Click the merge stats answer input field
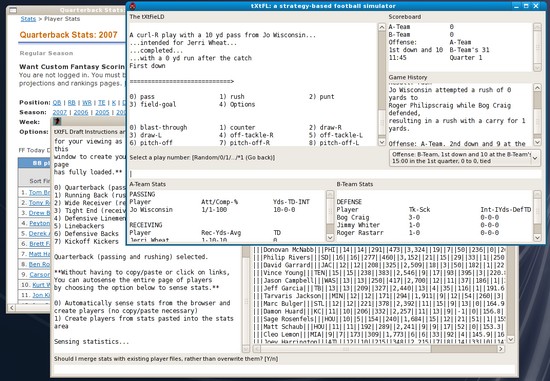The image size is (550, 381). [285, 370]
